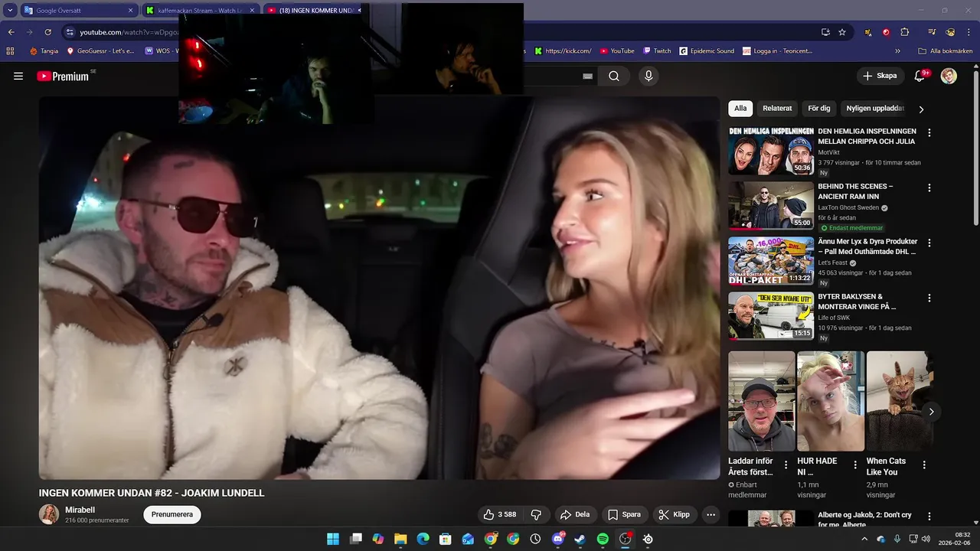Open options for Ännu Mer Lyx video
The width and height of the screenshot is (980, 551).
point(929,243)
